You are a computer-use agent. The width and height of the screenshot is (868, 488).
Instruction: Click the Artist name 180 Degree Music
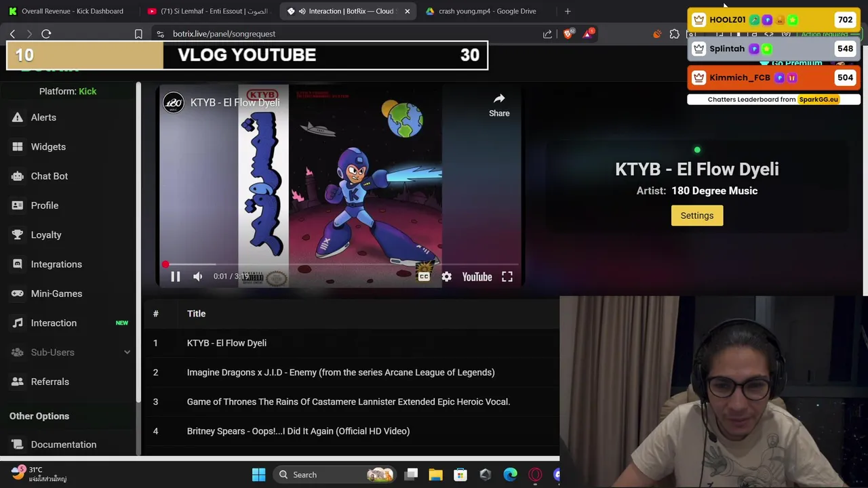pyautogui.click(x=715, y=190)
